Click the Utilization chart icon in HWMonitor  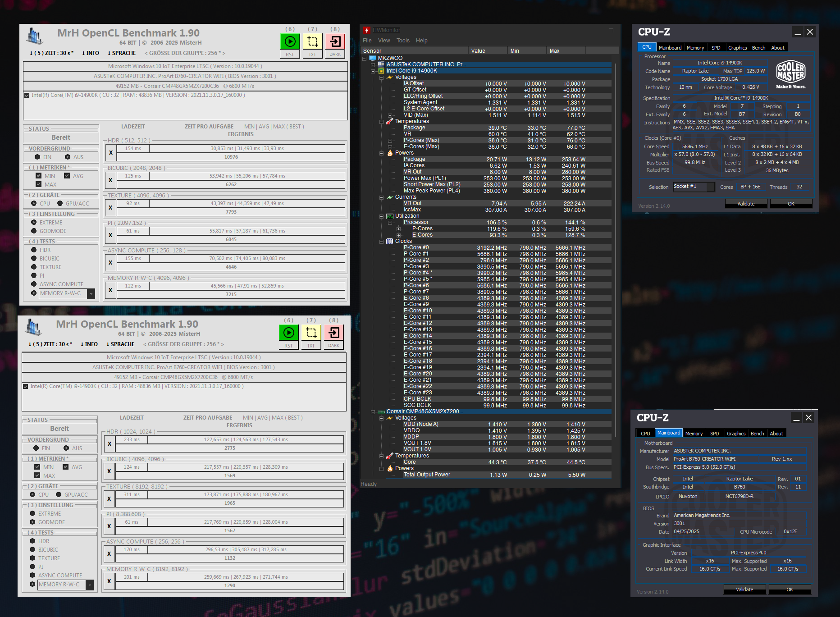(x=390, y=216)
